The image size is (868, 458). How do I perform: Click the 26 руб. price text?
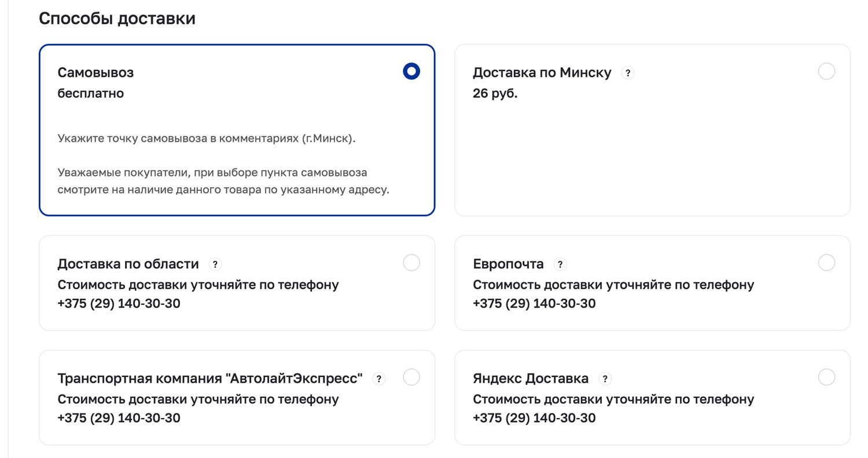[x=495, y=94]
